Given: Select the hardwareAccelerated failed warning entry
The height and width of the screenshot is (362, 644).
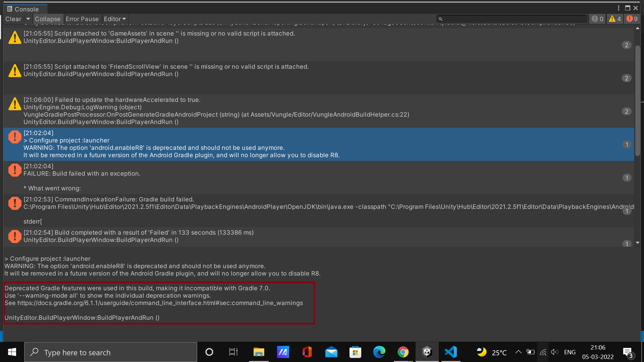Looking at the screenshot, I should 319,111.
